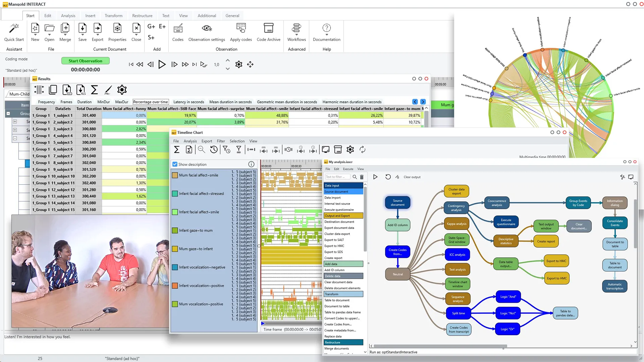
Task: Click the column width icon in Results
Action: pos(39,90)
